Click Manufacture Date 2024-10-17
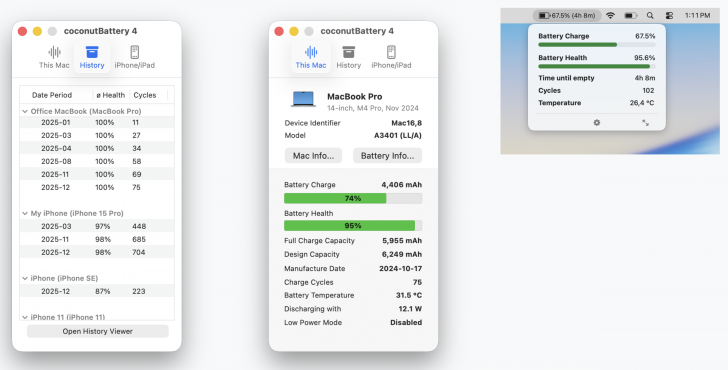 [401, 268]
